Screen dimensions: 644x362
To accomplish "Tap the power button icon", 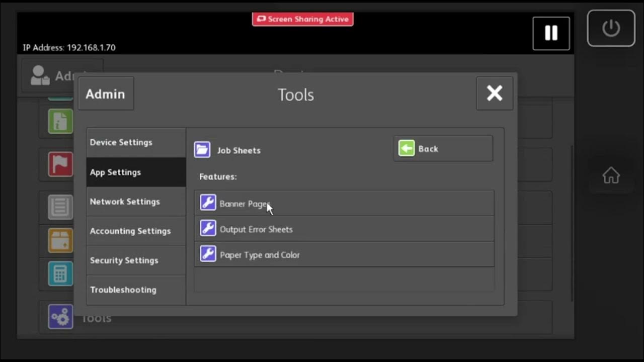I will click(611, 28).
